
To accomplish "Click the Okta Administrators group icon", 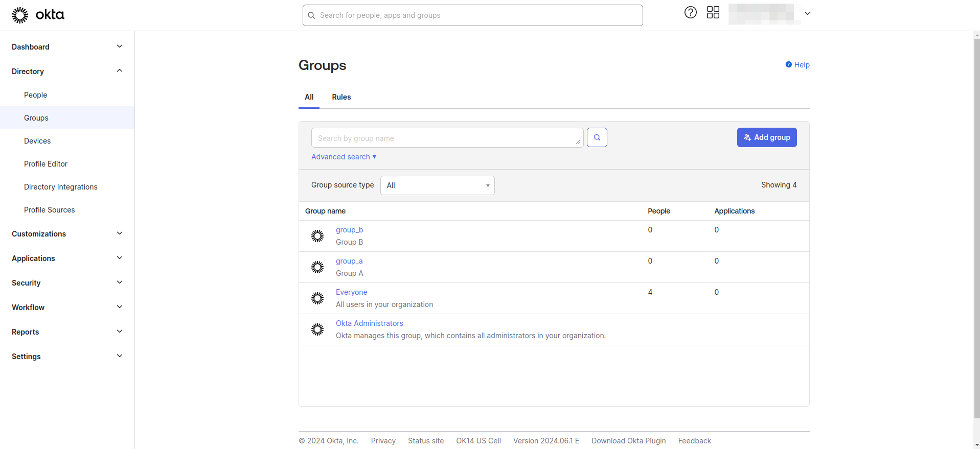I will pos(317,329).
